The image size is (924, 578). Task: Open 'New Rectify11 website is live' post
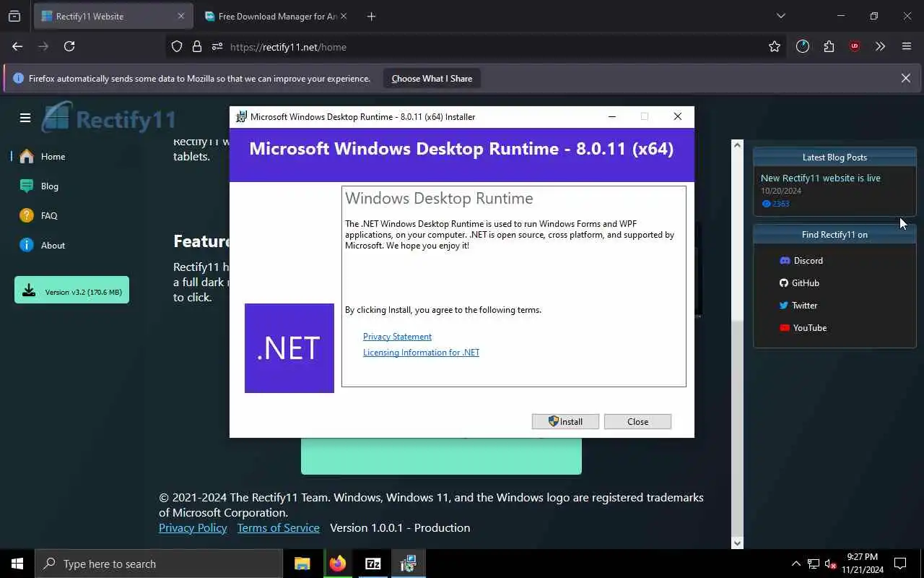pos(820,178)
